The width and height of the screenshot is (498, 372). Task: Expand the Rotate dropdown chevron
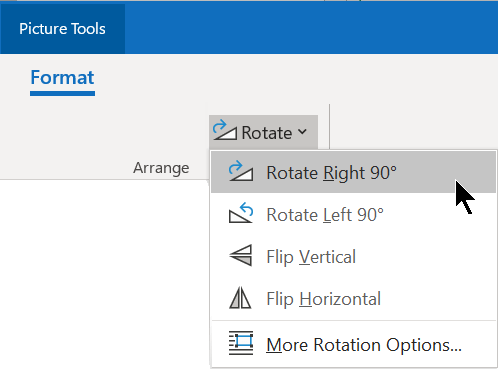pyautogui.click(x=302, y=132)
